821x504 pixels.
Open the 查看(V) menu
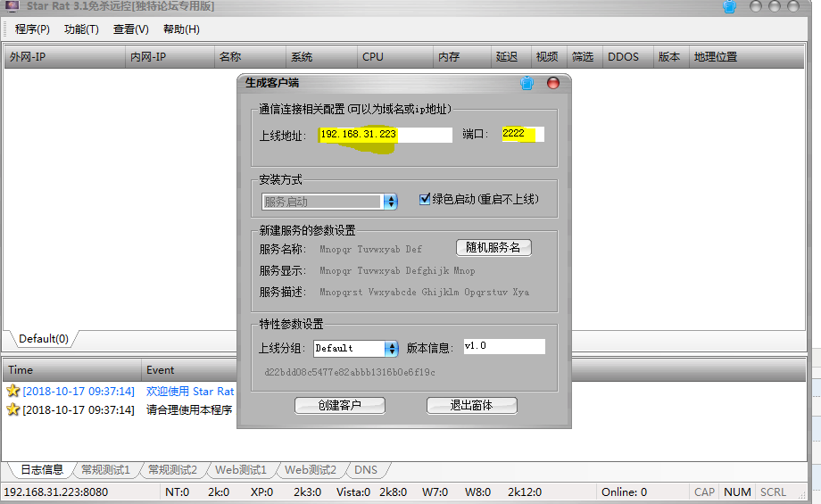[x=131, y=29]
